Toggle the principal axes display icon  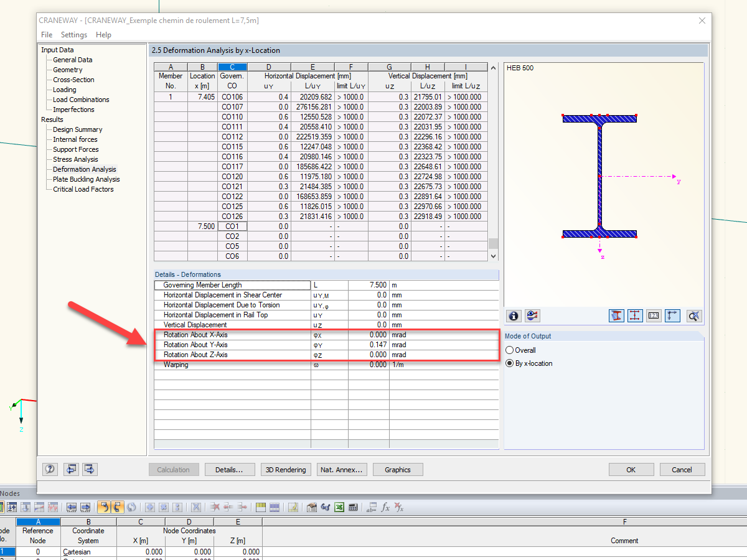point(672,315)
